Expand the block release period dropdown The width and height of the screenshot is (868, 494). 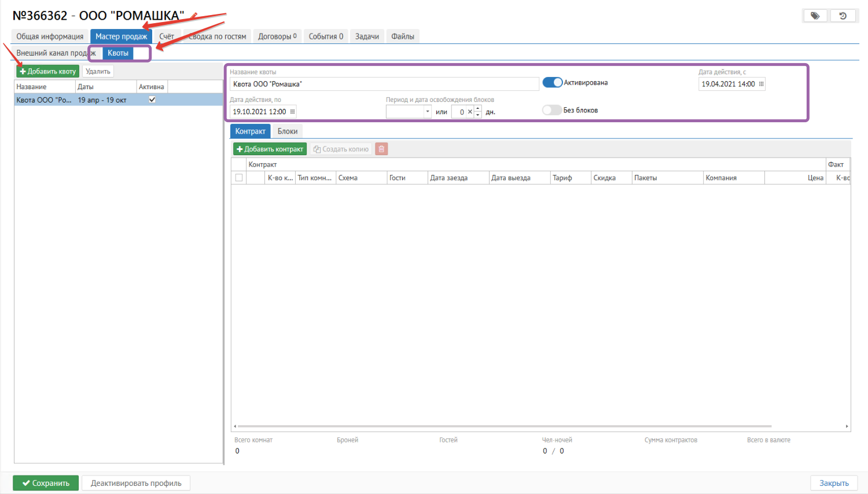428,112
